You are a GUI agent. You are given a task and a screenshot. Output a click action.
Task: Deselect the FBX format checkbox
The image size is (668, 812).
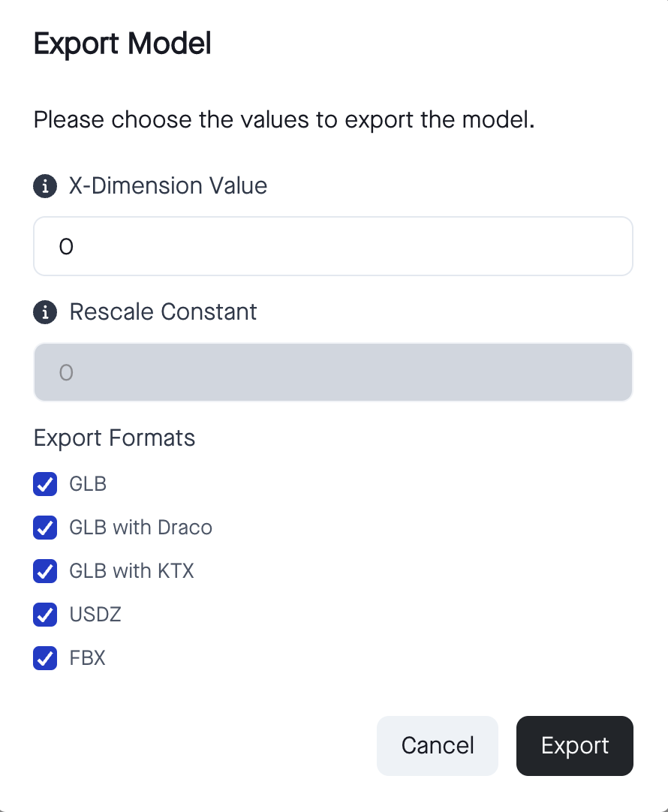tap(45, 658)
